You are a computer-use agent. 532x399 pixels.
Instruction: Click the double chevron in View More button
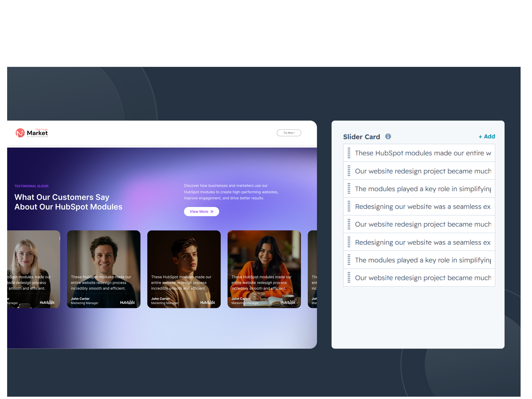pyautogui.click(x=212, y=212)
